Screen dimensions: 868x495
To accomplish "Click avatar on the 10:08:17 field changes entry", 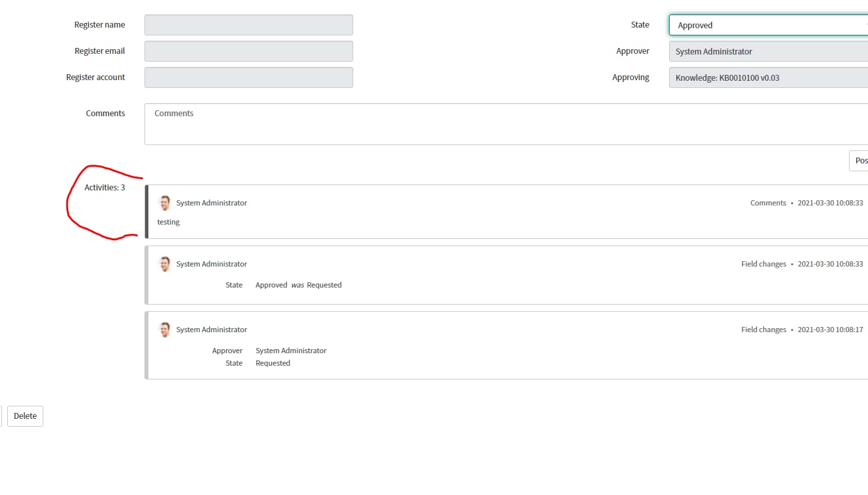I will coord(165,330).
